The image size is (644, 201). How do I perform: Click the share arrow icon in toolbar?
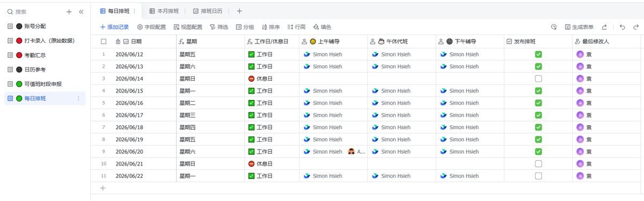point(605,27)
